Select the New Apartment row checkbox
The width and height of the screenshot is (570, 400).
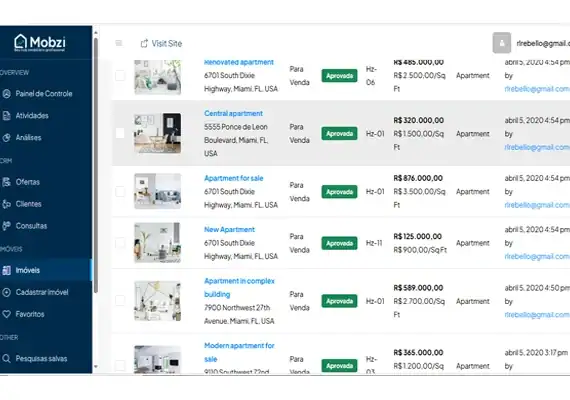click(x=120, y=243)
